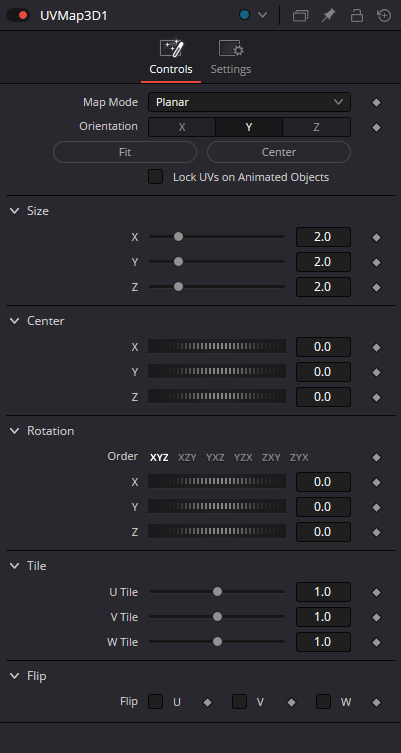
Task: Toggle the UVMap3D1 node enable switch
Action: click(18, 15)
